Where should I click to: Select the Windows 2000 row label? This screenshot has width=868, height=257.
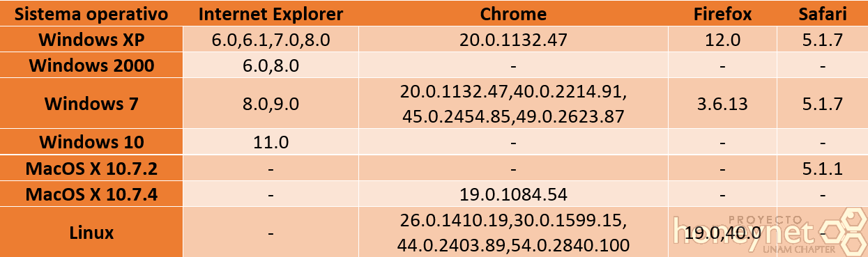pyautogui.click(x=92, y=66)
